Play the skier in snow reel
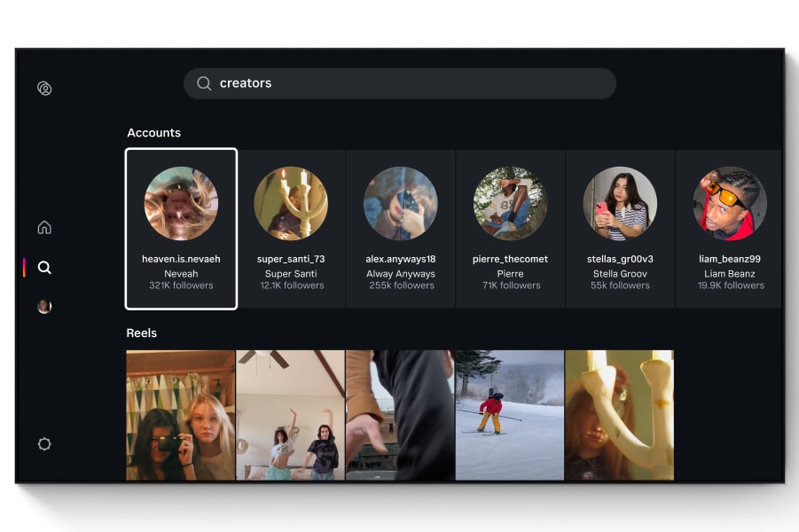Viewport: 799px width, 532px height. pyautogui.click(x=510, y=415)
